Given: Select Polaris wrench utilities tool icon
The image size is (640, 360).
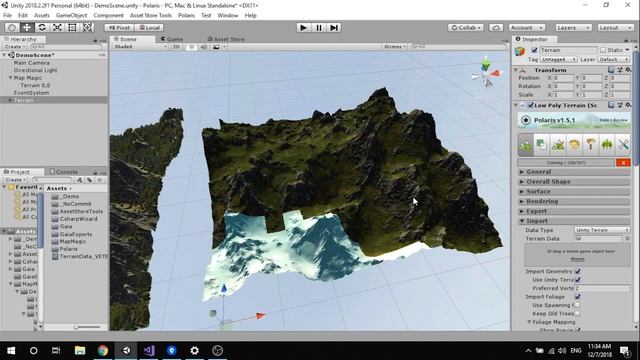Looking at the screenshot, I should click(623, 144).
